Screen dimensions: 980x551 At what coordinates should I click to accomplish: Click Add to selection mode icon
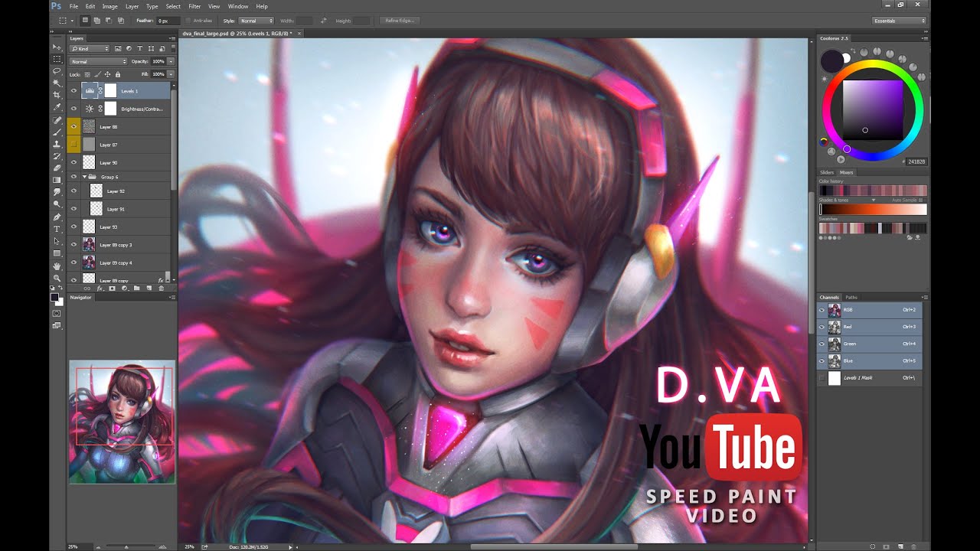[x=97, y=21]
